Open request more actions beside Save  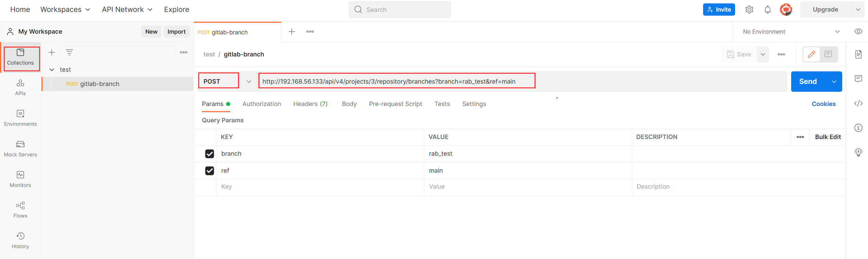pos(781,54)
